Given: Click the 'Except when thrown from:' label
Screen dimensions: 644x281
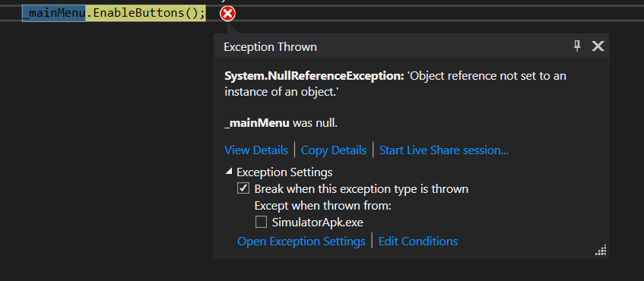Looking at the screenshot, I should 323,206.
